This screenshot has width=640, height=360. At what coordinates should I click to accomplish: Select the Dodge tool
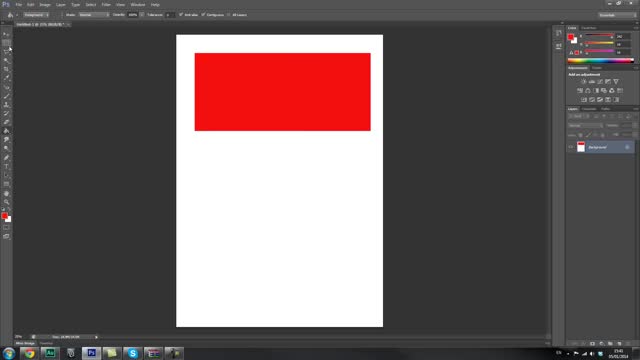pos(6,149)
